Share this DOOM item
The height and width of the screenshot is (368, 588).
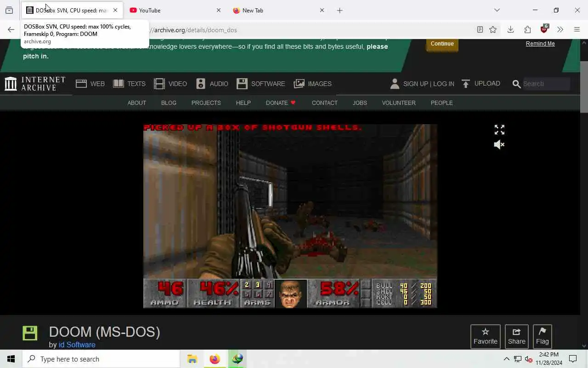pyautogui.click(x=517, y=337)
